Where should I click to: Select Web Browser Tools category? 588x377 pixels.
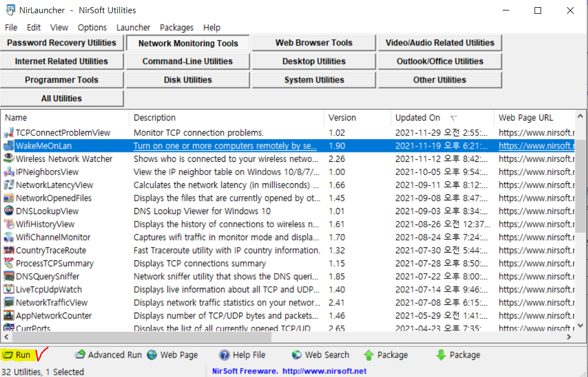click(x=314, y=43)
